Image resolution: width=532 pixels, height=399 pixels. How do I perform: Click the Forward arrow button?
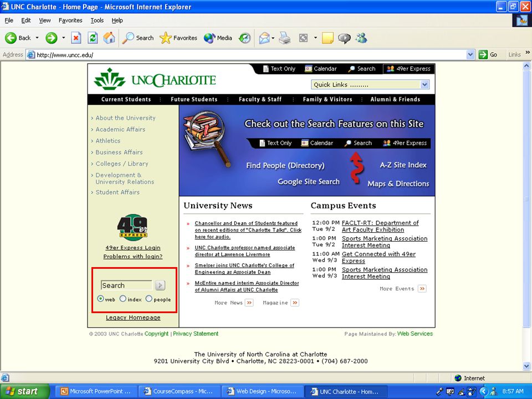[x=51, y=38]
